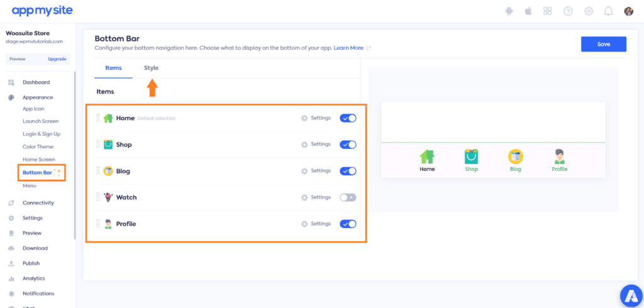Click the Shop item's drag handle
The width and height of the screenshot is (644, 308).
pyautogui.click(x=98, y=144)
